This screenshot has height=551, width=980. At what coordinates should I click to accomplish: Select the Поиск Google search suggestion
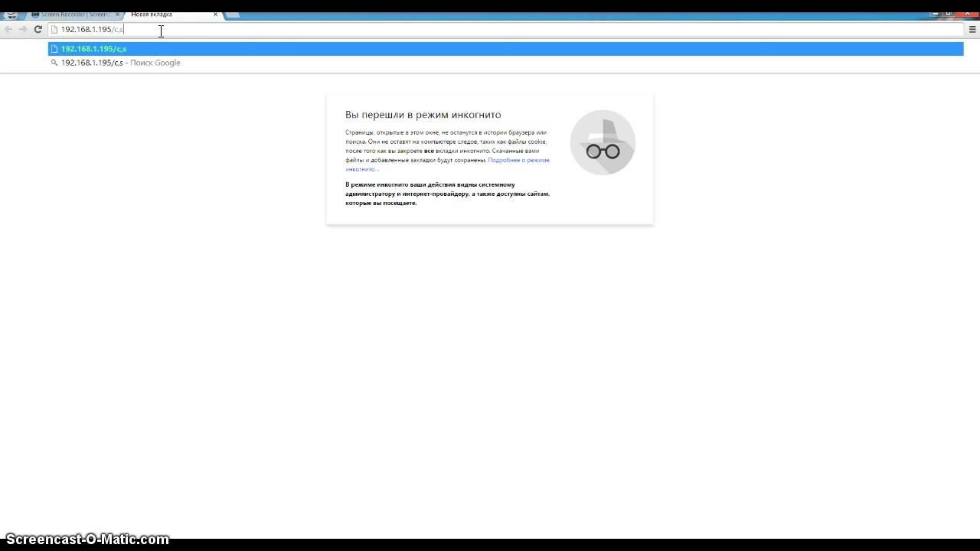[x=505, y=63]
